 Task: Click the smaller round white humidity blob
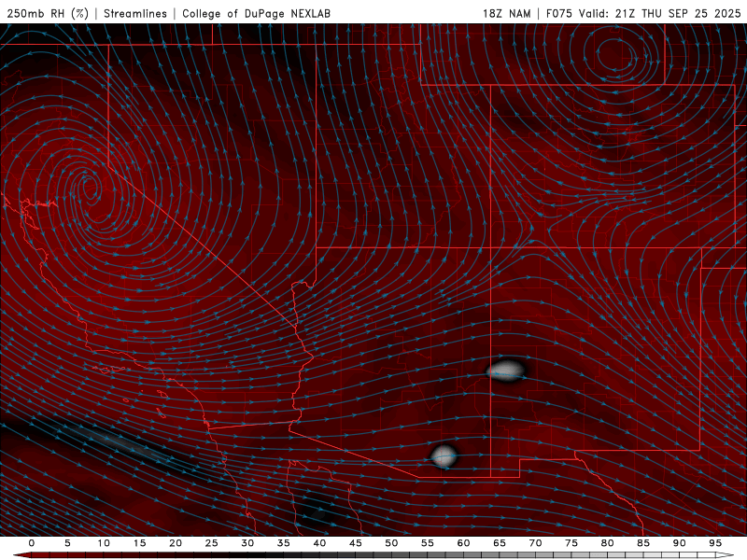pyautogui.click(x=444, y=456)
